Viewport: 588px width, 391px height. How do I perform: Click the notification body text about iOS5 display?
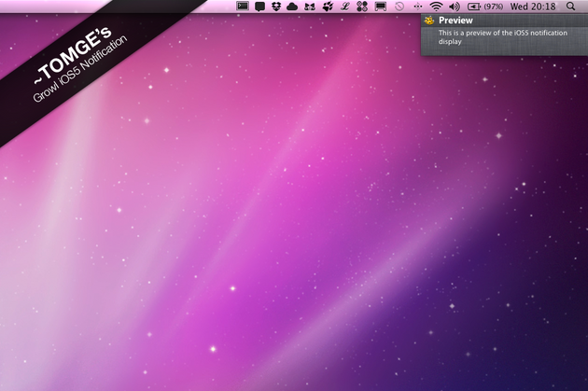click(503, 36)
